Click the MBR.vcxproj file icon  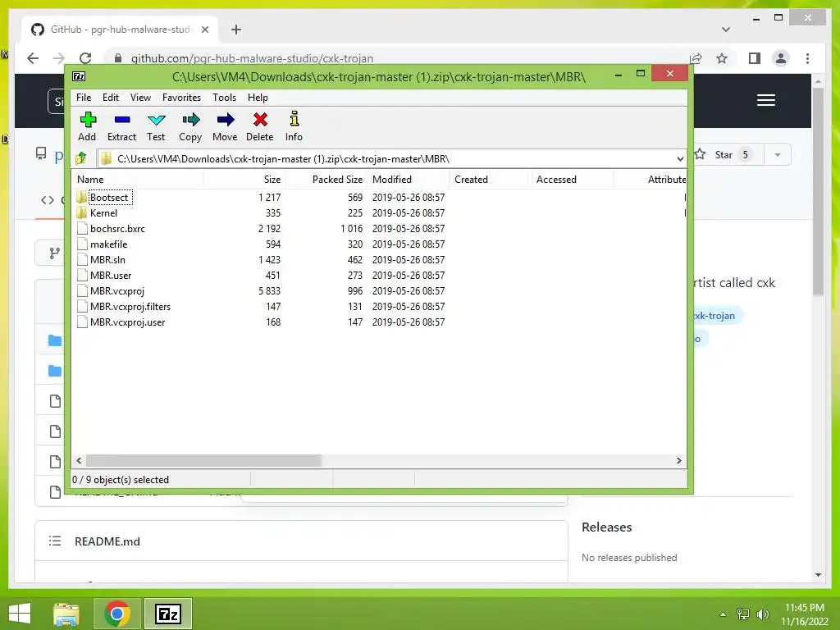coord(82,290)
